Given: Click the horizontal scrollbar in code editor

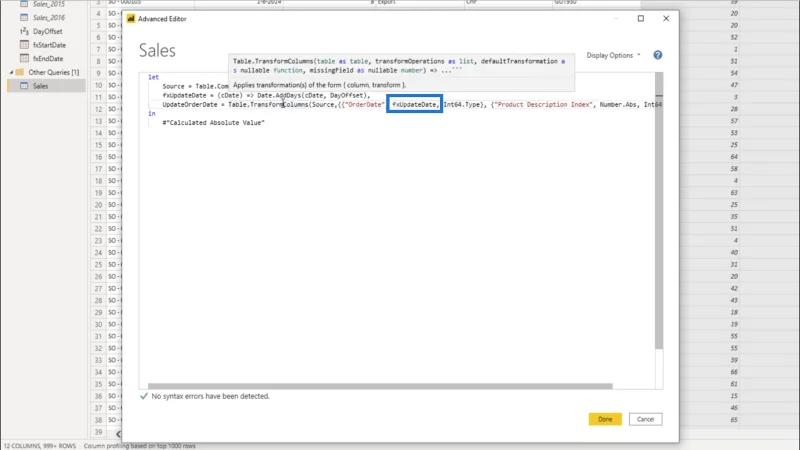Looking at the screenshot, I should [x=380, y=386].
